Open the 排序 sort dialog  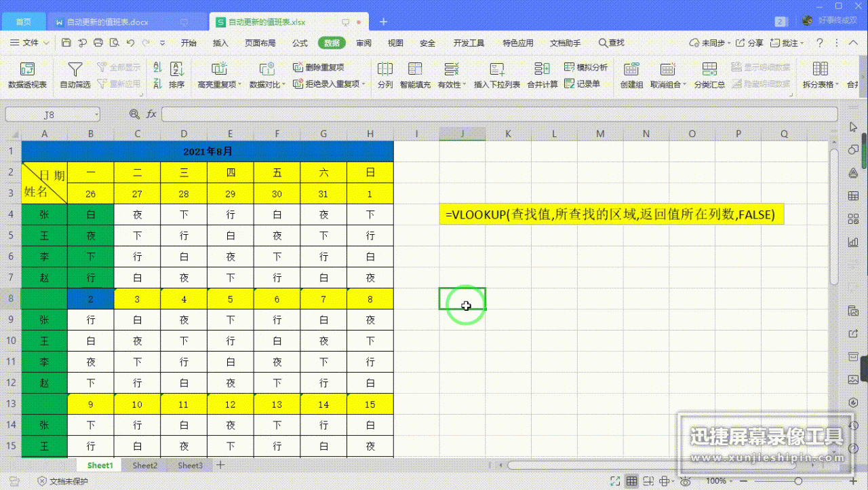point(177,75)
